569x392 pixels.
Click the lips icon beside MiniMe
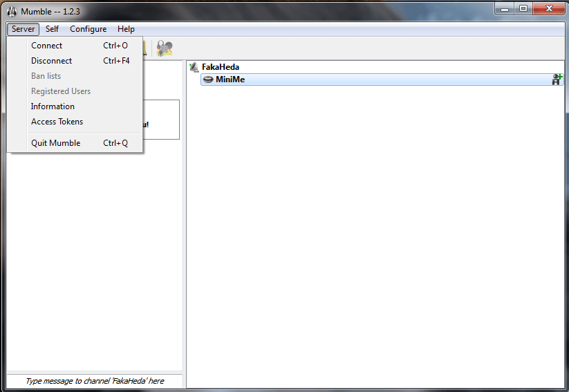208,80
